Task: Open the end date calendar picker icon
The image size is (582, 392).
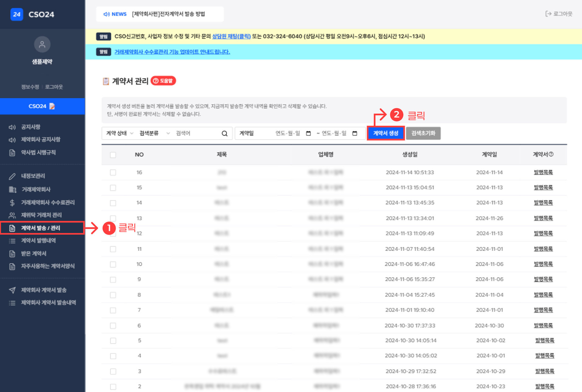Action: pos(354,133)
